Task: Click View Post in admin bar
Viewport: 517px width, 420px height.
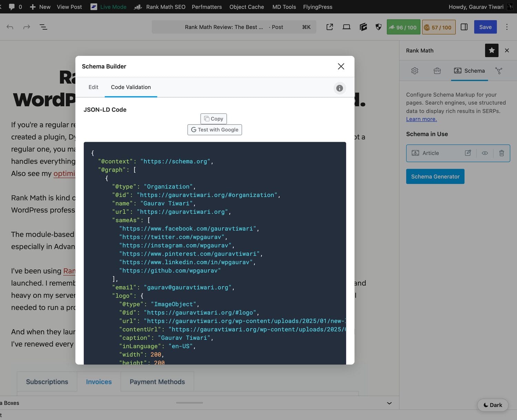Action: point(69,7)
